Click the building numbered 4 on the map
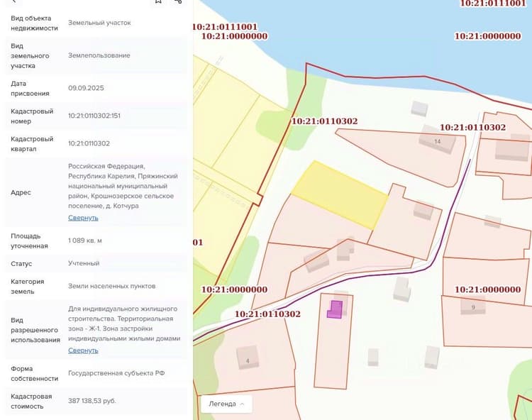The height and width of the screenshot is (420, 532). [x=248, y=358]
